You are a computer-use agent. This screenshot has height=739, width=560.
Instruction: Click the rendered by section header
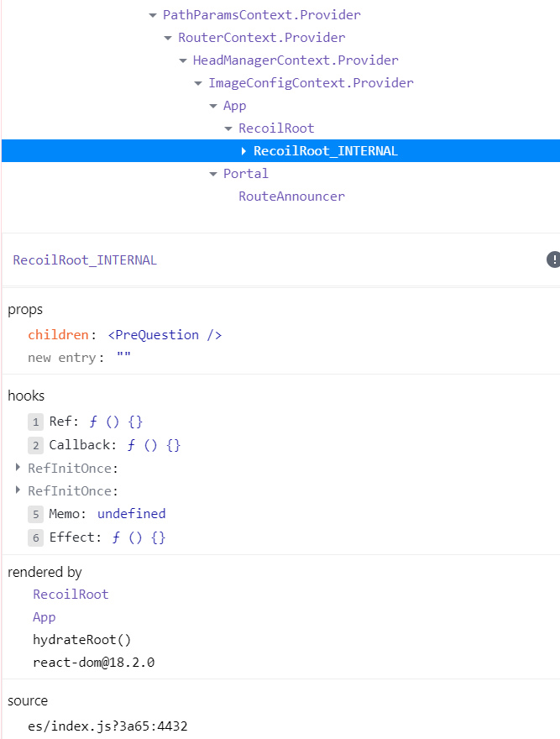(44, 572)
